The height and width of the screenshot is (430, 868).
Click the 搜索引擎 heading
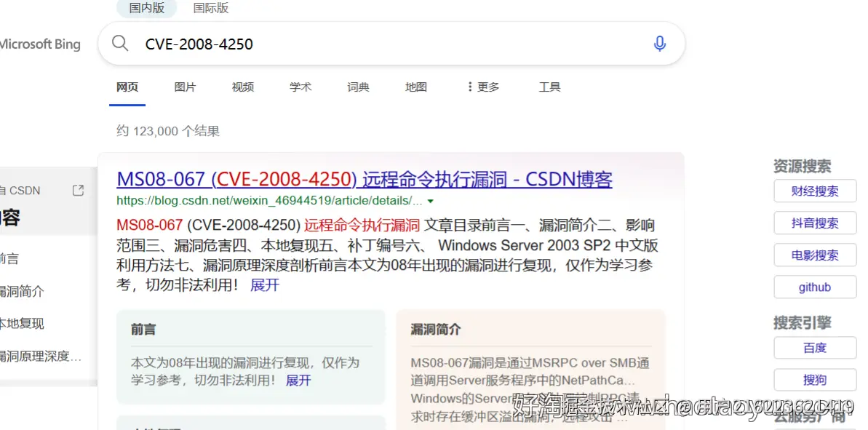(802, 322)
